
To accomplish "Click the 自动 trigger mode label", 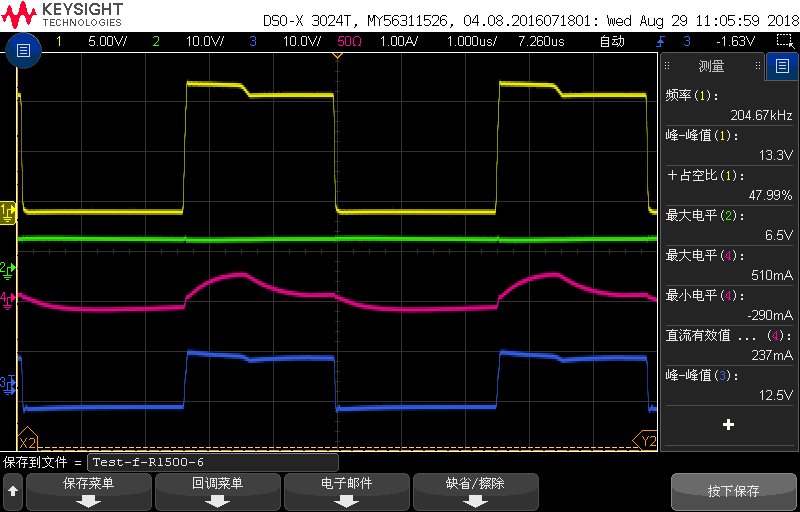I will (612, 41).
